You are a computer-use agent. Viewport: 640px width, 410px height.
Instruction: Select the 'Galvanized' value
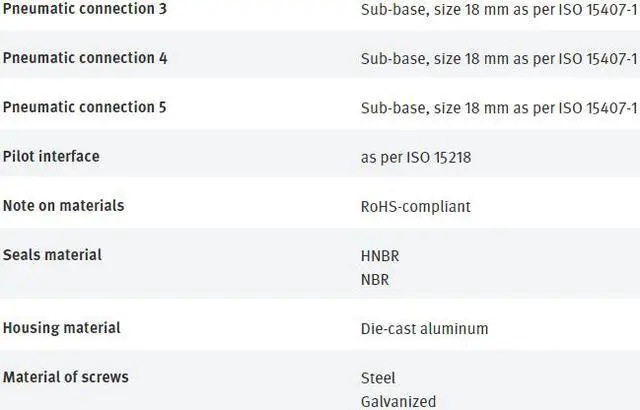(398, 401)
